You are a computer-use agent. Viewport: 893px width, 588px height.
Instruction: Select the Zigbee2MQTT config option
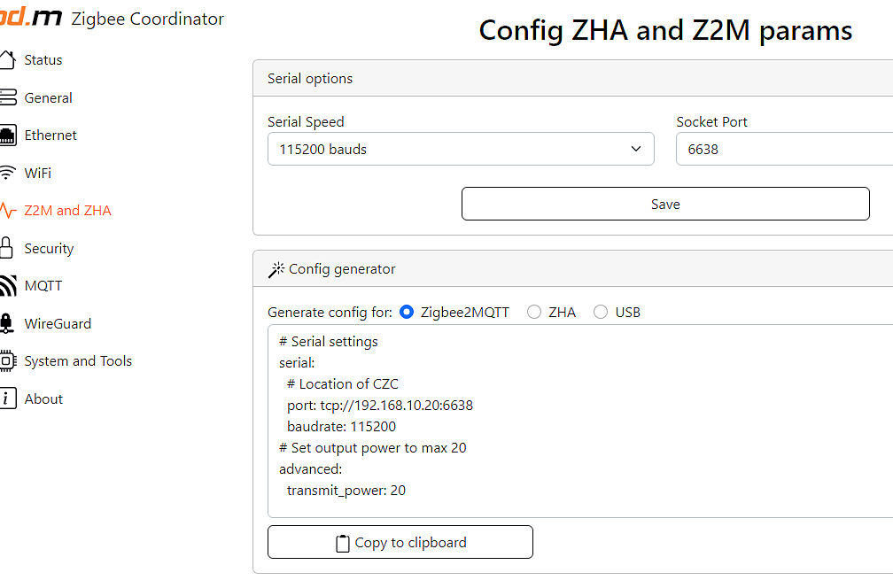(407, 312)
